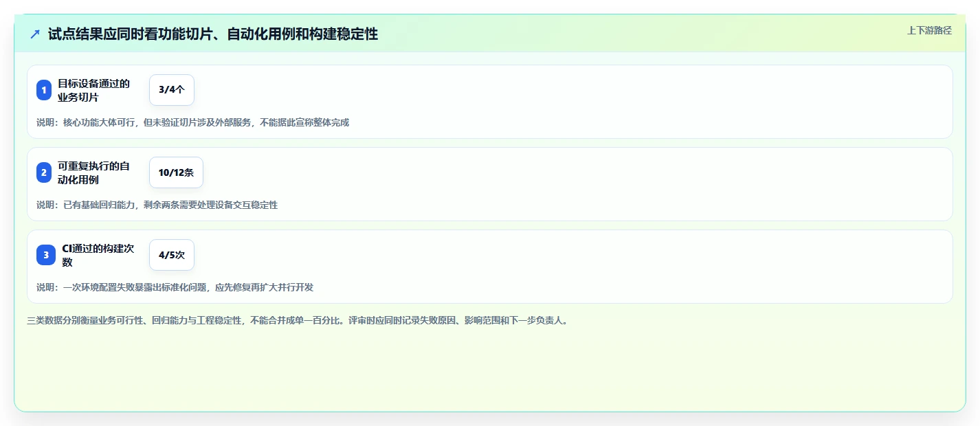Click the blue number 2 badge
The image size is (980, 426).
[44, 172]
